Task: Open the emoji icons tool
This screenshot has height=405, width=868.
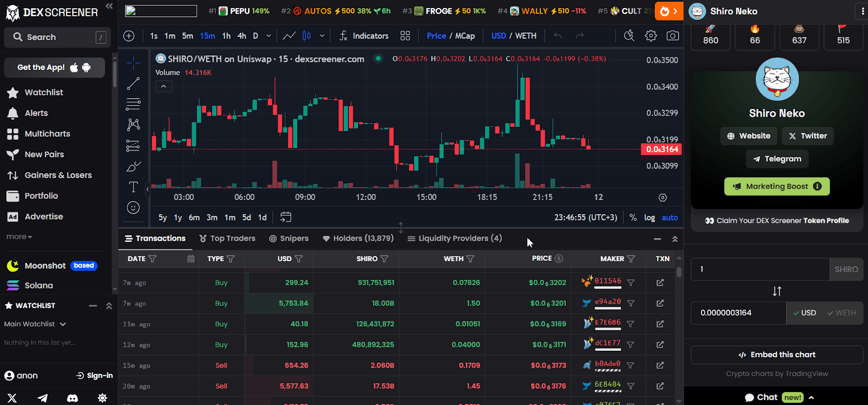Action: 133,208
